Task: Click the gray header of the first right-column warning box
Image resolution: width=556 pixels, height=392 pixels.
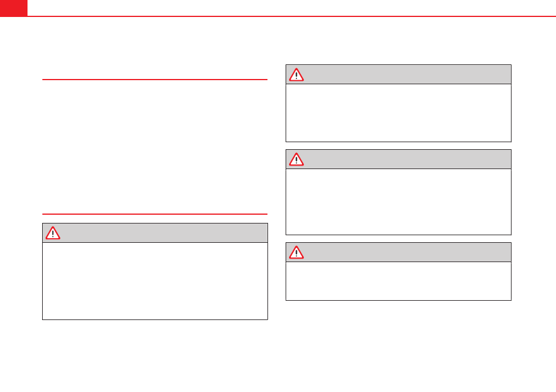Action: pyautogui.click(x=399, y=74)
